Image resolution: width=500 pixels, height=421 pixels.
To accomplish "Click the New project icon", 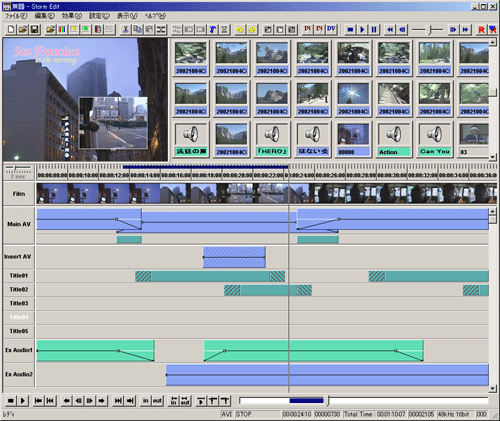I will (x=11, y=29).
